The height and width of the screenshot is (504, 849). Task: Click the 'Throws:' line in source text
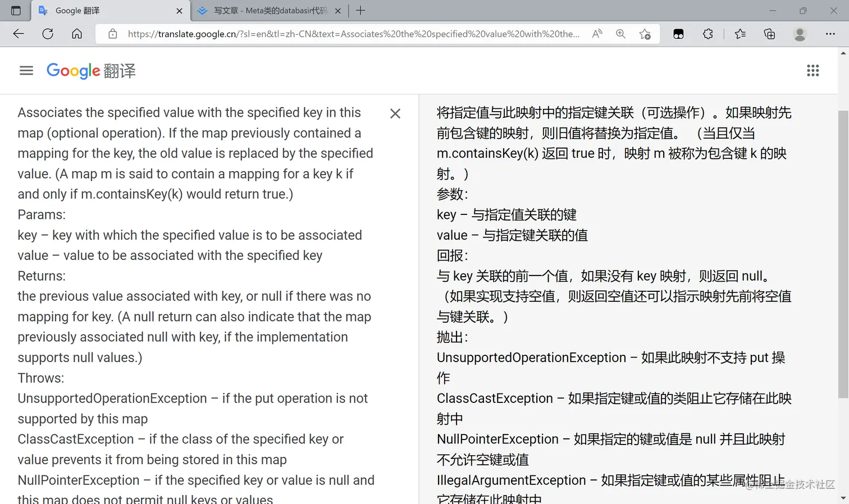tap(41, 378)
